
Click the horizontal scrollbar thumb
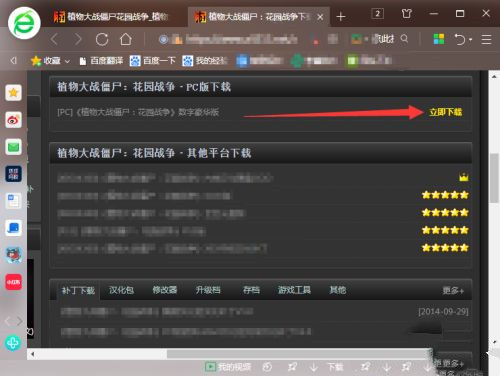click(299, 354)
